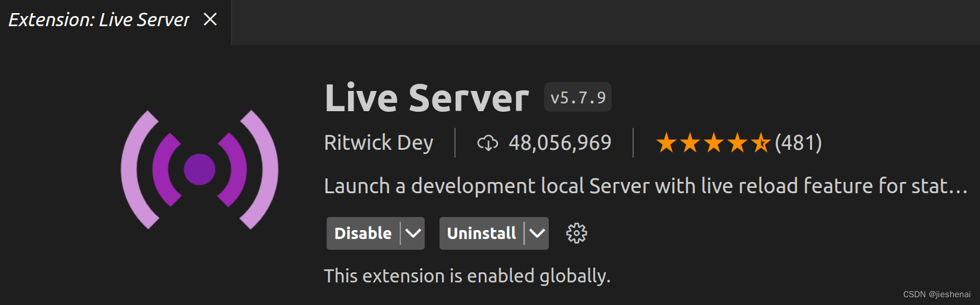Click the Uninstall button
980x305 pixels.
click(481, 233)
